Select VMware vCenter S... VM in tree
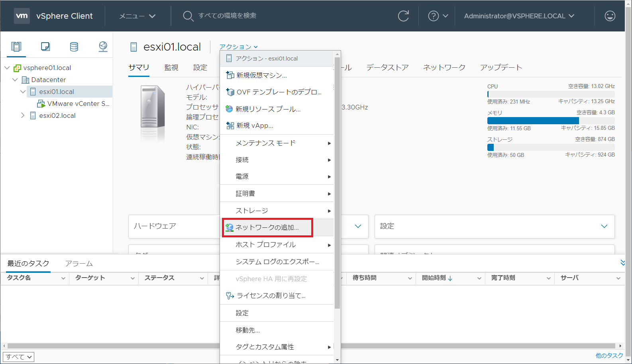Screen dimensions: 632x364 coord(73,104)
